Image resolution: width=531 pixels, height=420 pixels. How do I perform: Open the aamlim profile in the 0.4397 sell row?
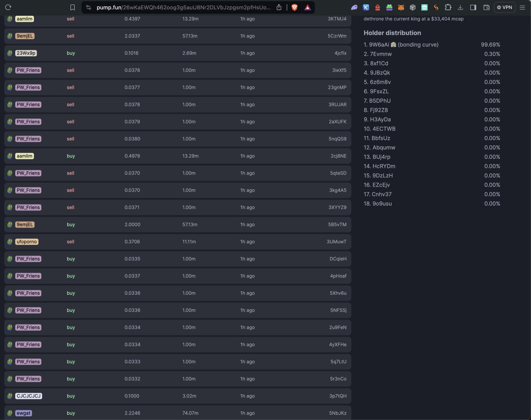(x=24, y=19)
